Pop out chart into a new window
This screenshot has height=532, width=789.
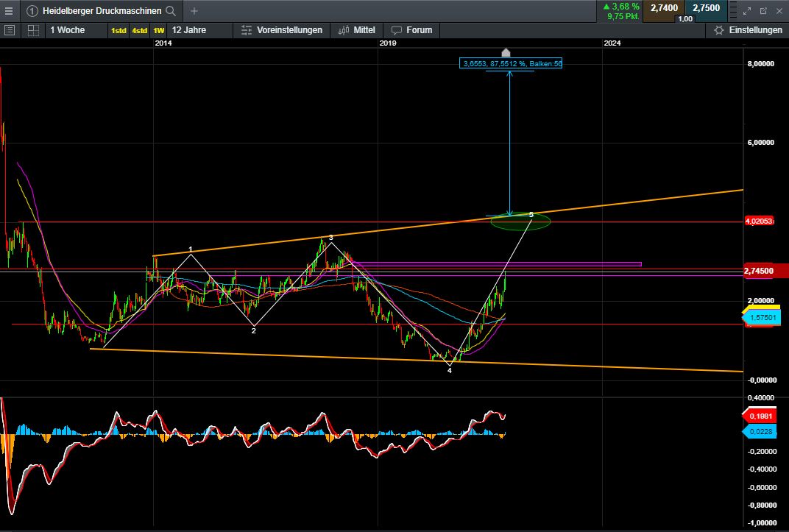click(x=763, y=10)
